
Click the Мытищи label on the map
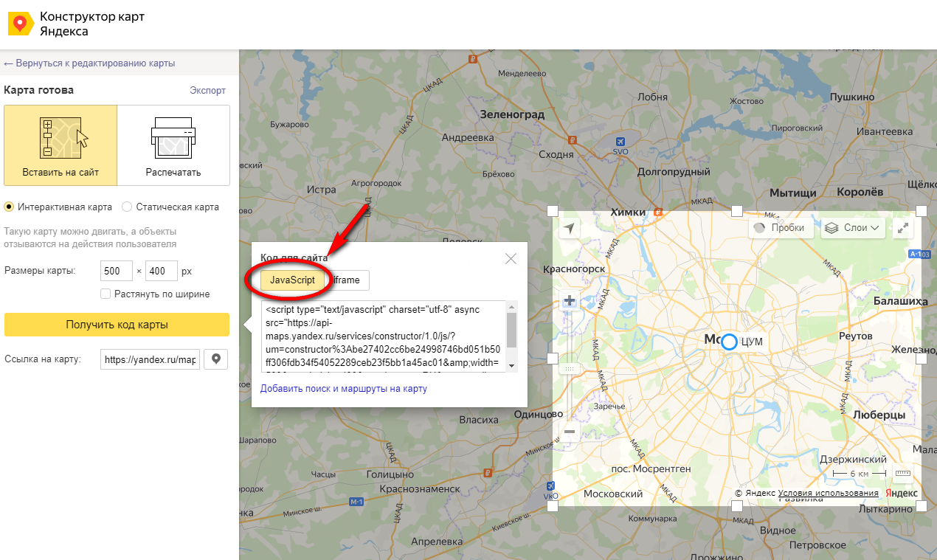coord(793,193)
